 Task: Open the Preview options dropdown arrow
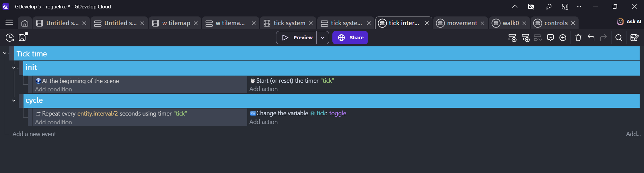coord(323,38)
